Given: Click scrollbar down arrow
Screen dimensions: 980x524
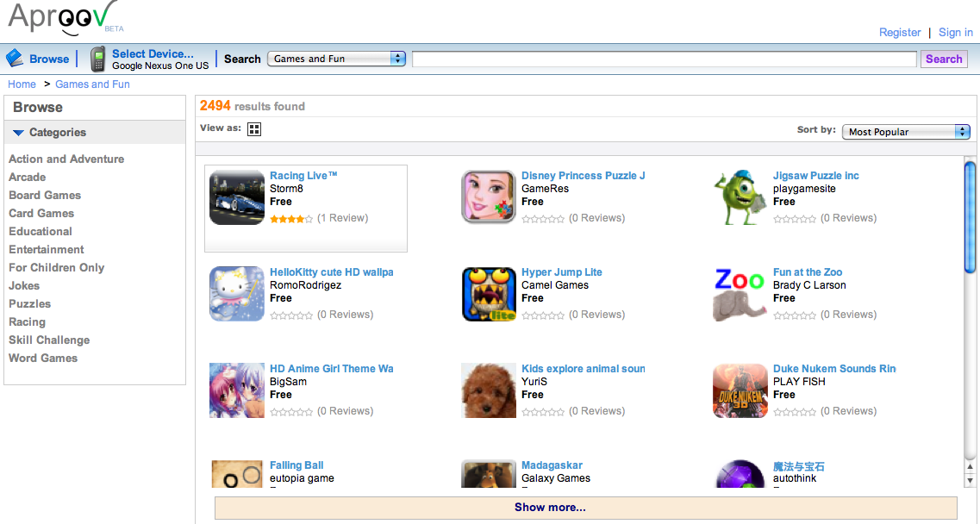Looking at the screenshot, I should point(970,480).
